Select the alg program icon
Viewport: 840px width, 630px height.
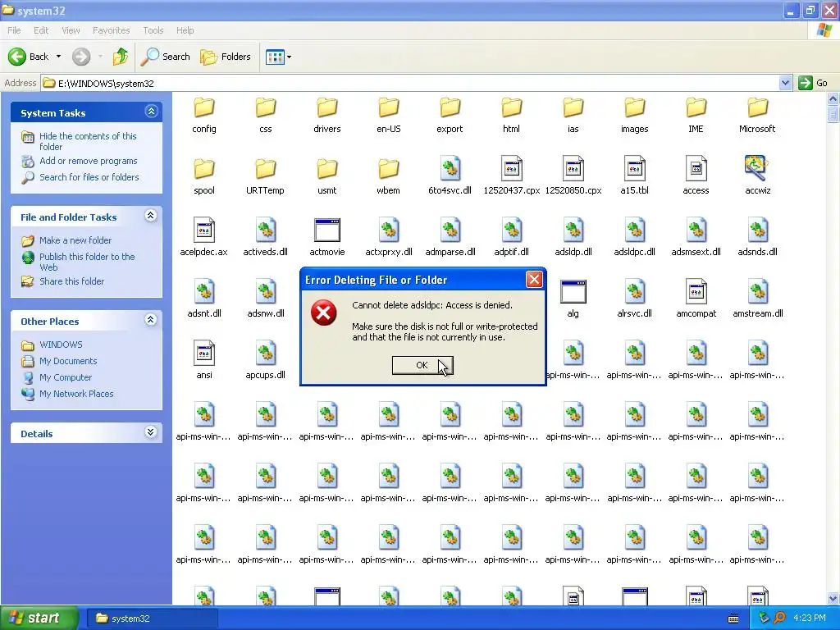point(573,292)
